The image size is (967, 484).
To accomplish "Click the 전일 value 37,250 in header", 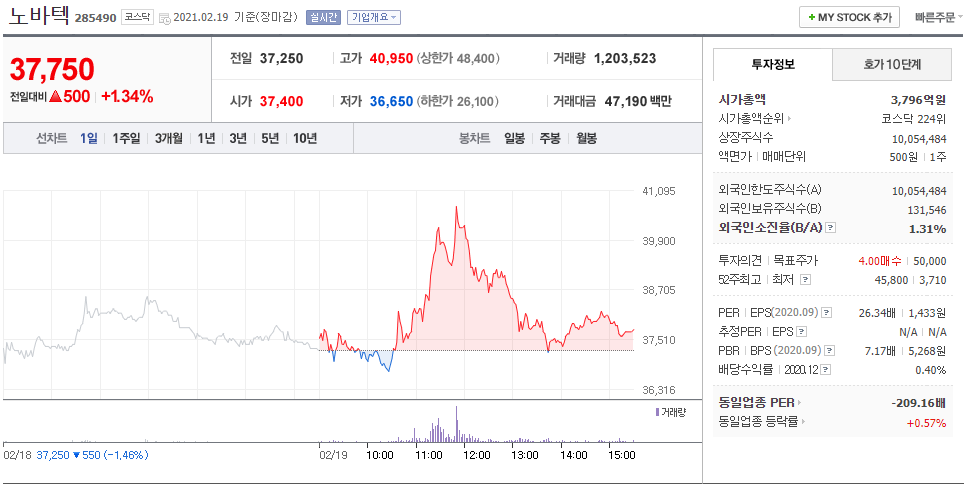I will point(281,59).
